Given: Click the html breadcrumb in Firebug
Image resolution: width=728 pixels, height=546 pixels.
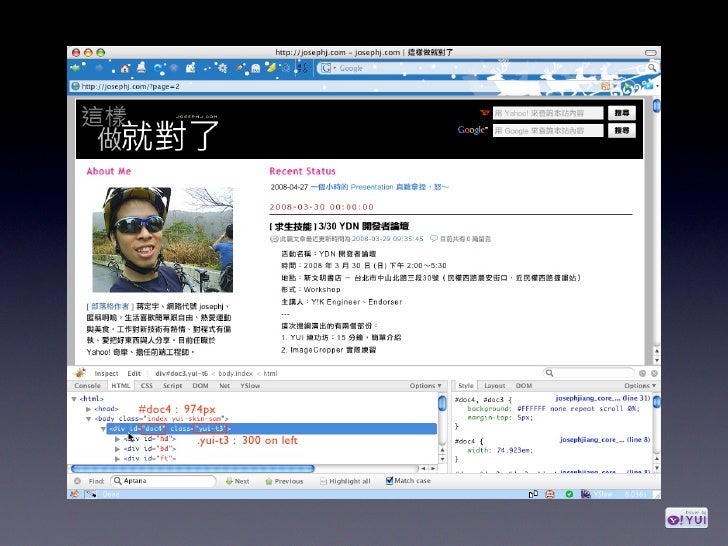Looking at the screenshot, I should 270,373.
